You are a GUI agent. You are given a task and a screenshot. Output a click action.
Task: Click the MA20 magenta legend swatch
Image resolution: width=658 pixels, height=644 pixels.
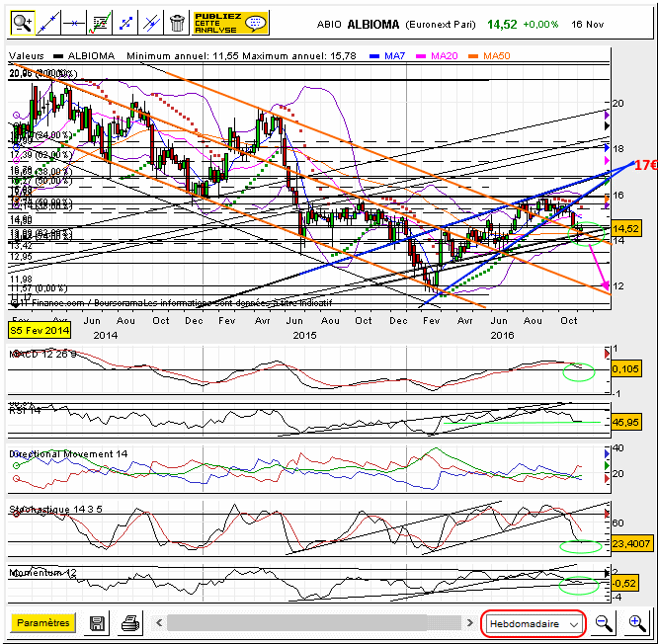(x=421, y=55)
